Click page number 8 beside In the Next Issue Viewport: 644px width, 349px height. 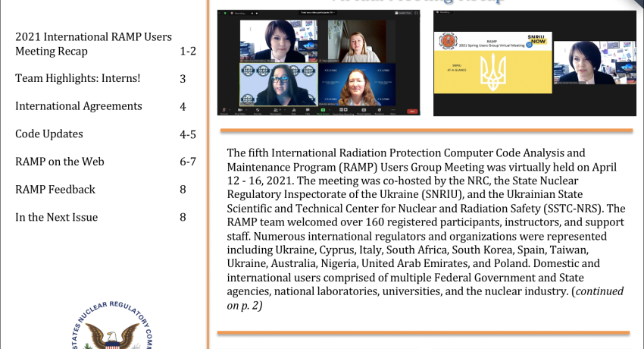183,217
